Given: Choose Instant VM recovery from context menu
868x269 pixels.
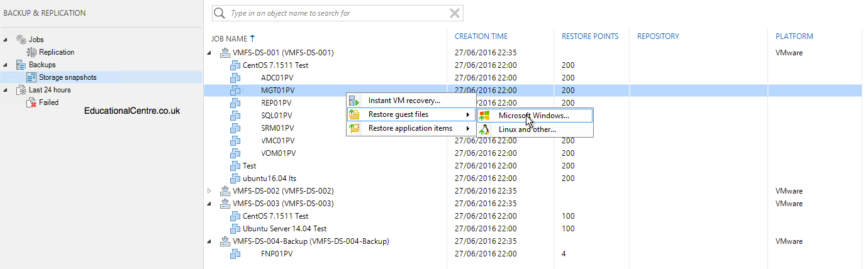Looking at the screenshot, I should 411,101.
